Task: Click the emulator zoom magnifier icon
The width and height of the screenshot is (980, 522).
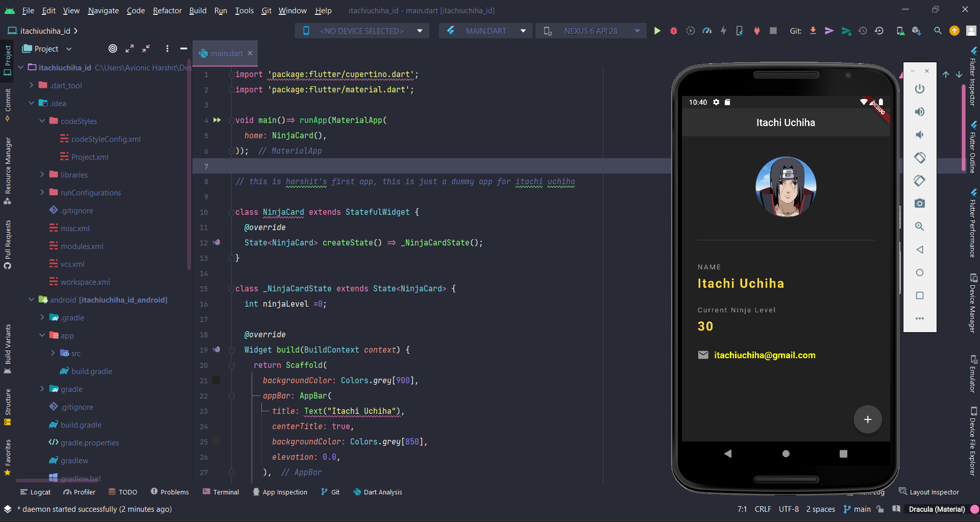Action: (920, 227)
